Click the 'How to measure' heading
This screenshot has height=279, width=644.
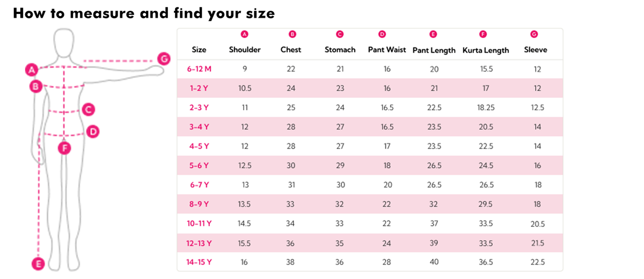[144, 13]
